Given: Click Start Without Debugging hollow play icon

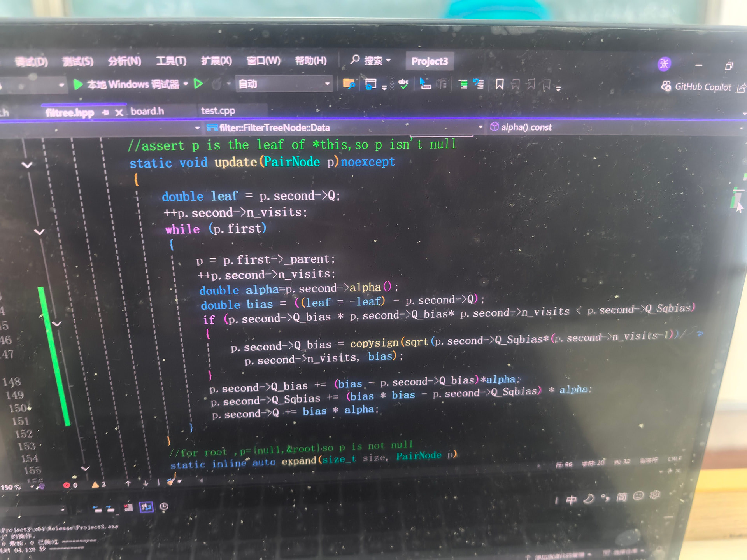Looking at the screenshot, I should [x=198, y=84].
